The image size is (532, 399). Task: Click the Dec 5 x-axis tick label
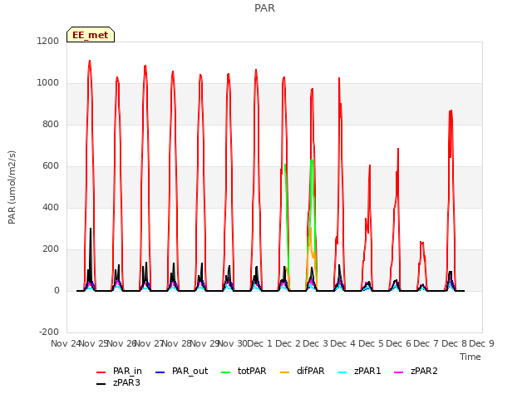click(x=371, y=343)
